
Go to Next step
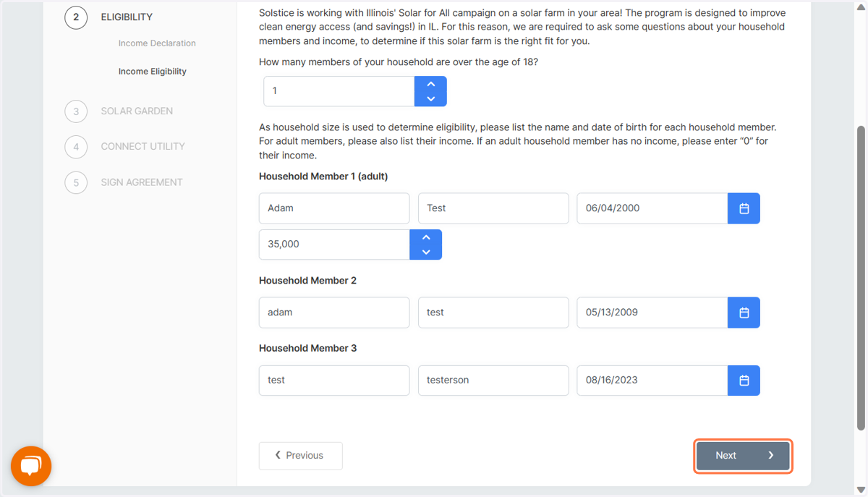click(743, 456)
